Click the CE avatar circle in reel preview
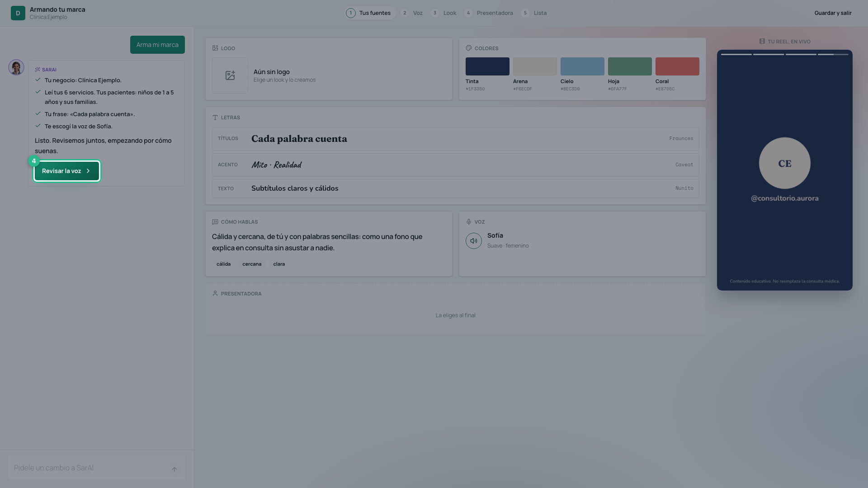Viewport: 868px width, 488px height. (785, 163)
